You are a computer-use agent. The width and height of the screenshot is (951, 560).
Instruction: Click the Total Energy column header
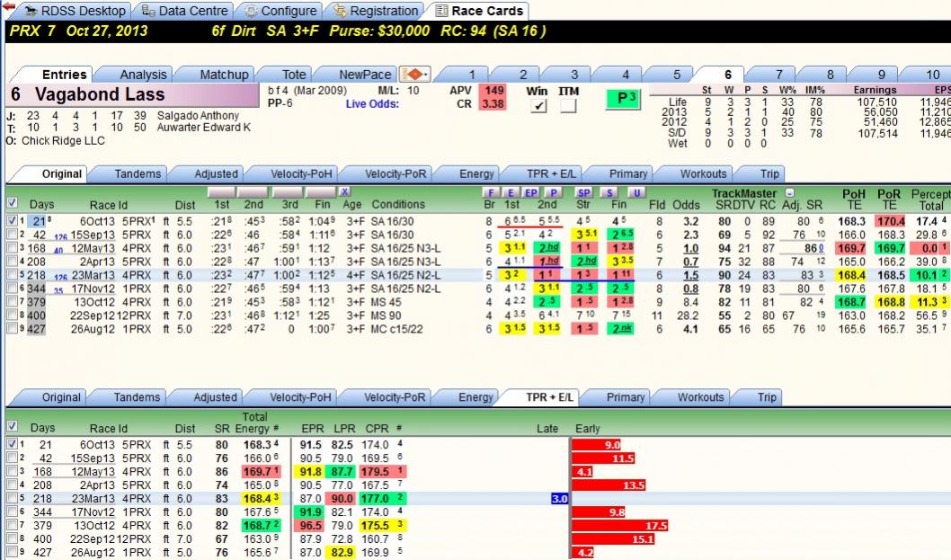click(253, 422)
